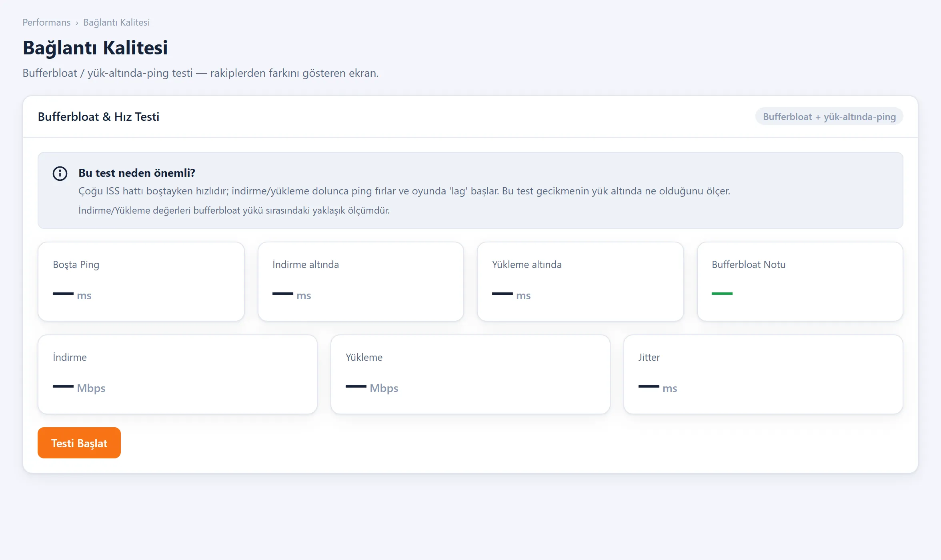
Task: Click the Jitter card label
Action: coord(649,357)
